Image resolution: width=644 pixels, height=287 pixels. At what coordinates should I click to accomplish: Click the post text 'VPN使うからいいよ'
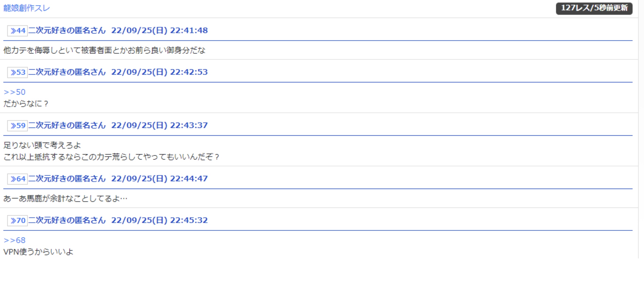coord(38,252)
